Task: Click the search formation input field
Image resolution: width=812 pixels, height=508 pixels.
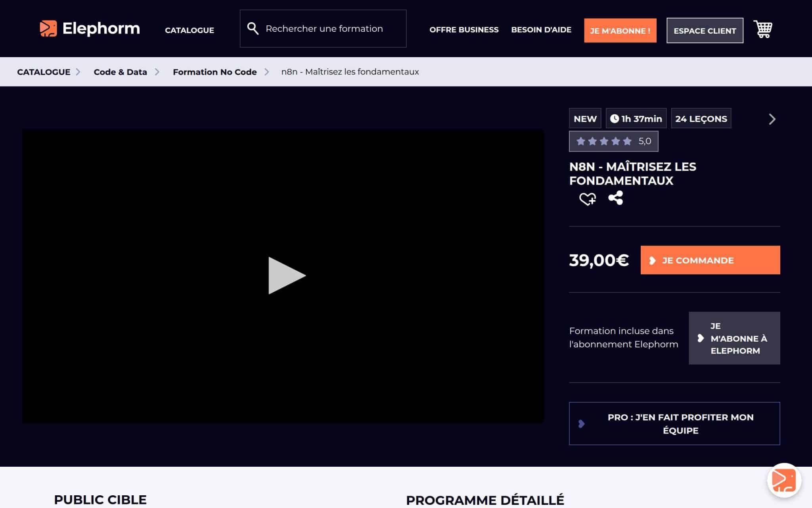Action: [x=324, y=28]
